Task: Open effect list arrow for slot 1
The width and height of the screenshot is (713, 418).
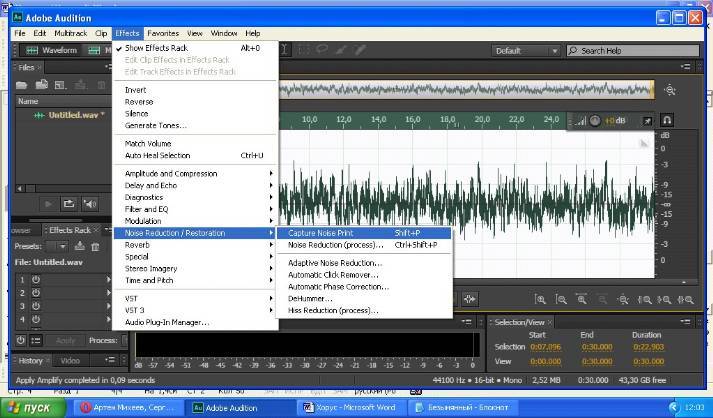Action: click(x=108, y=279)
